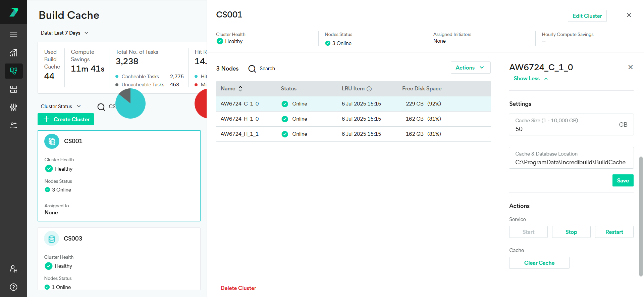Click the nodes search magnifier icon

pos(252,69)
